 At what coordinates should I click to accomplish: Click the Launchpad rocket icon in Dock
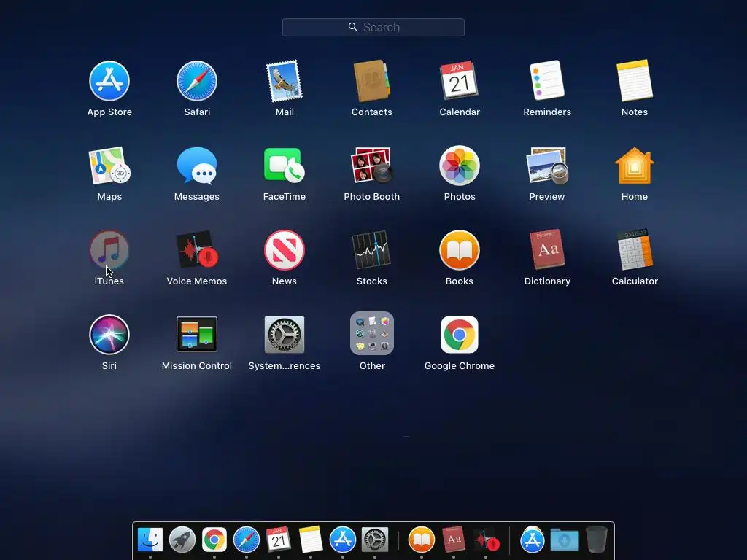pos(182,540)
